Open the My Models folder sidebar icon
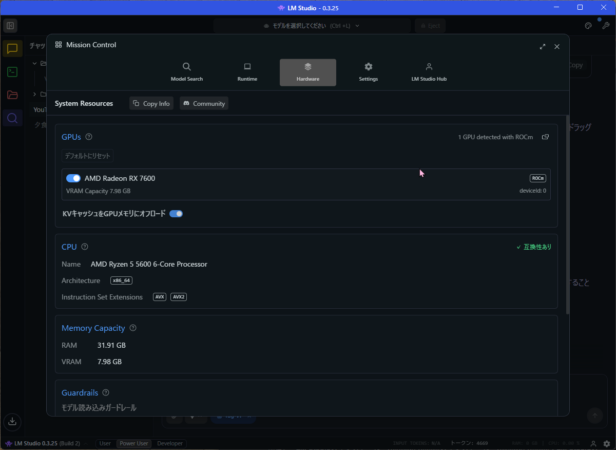 [x=12, y=95]
